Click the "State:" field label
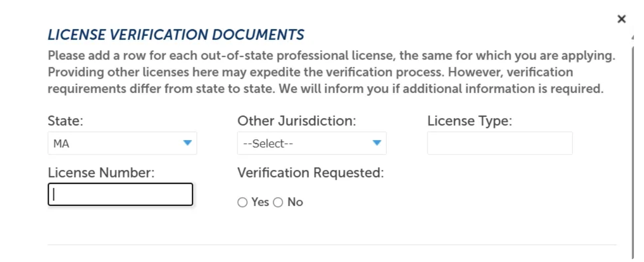 click(x=66, y=121)
